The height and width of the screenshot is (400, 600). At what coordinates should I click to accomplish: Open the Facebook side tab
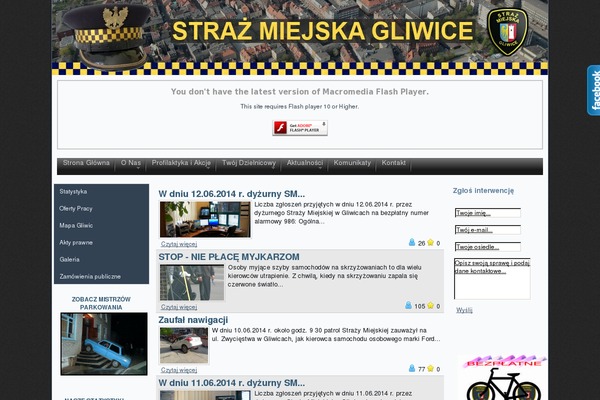(x=593, y=90)
